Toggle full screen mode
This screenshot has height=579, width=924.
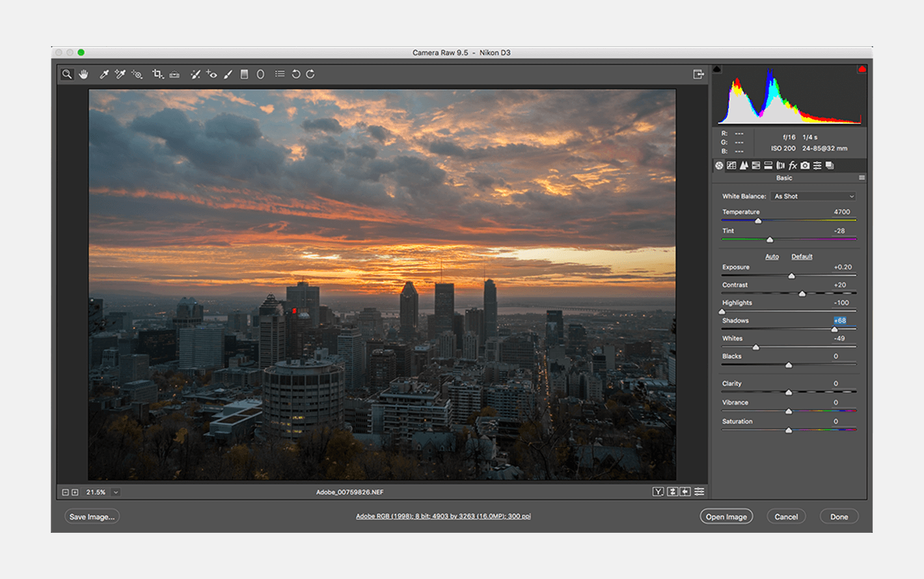698,74
